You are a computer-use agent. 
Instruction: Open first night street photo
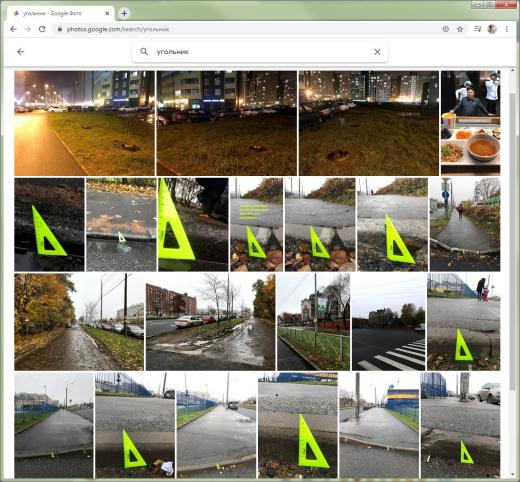tap(84, 123)
